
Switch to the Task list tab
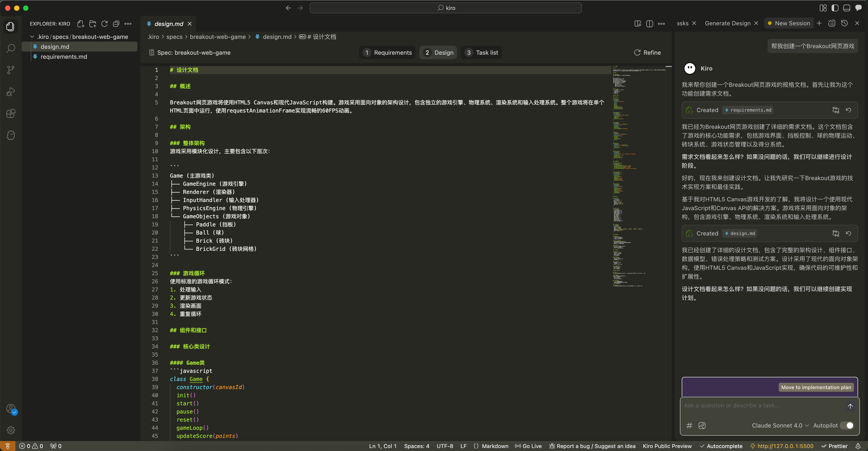pos(481,53)
